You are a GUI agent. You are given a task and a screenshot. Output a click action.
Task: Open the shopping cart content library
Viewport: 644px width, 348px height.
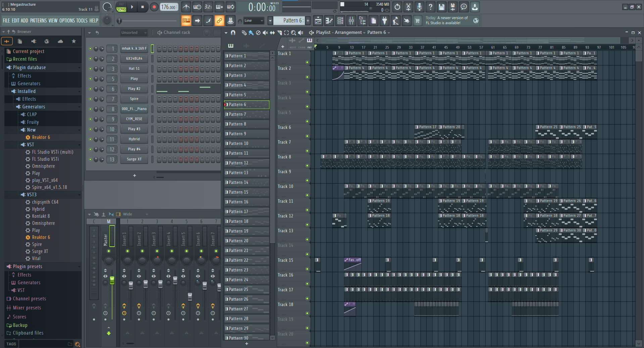pos(417,21)
